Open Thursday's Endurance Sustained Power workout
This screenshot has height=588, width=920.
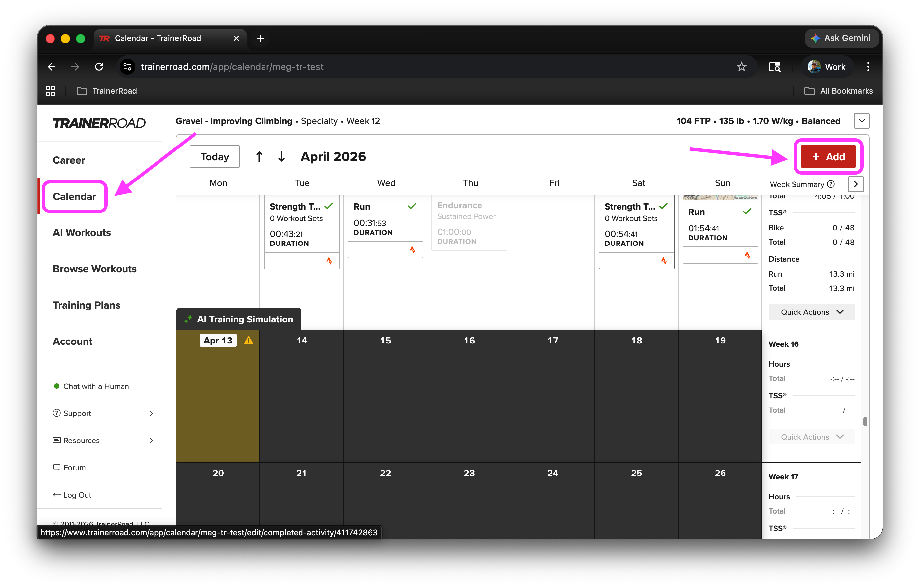(x=469, y=223)
